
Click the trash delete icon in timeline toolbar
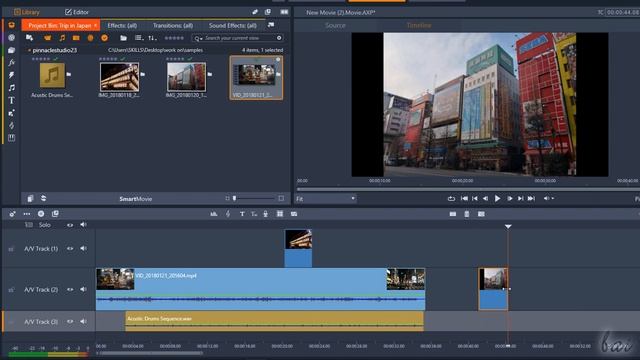click(x=467, y=214)
